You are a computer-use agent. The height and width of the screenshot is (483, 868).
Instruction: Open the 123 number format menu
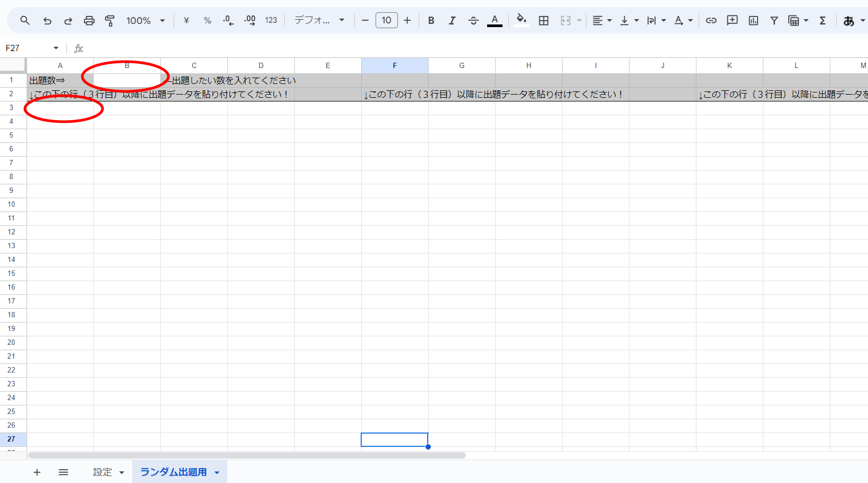click(271, 20)
